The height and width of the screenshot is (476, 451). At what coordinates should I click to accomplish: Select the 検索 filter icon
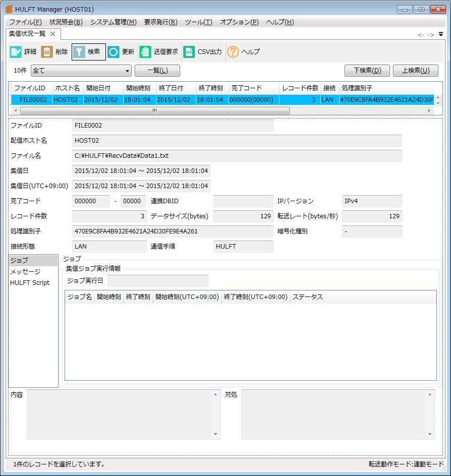[79, 52]
